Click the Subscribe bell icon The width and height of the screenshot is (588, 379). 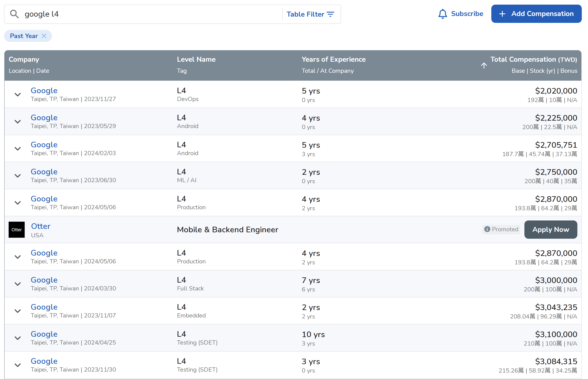(443, 14)
